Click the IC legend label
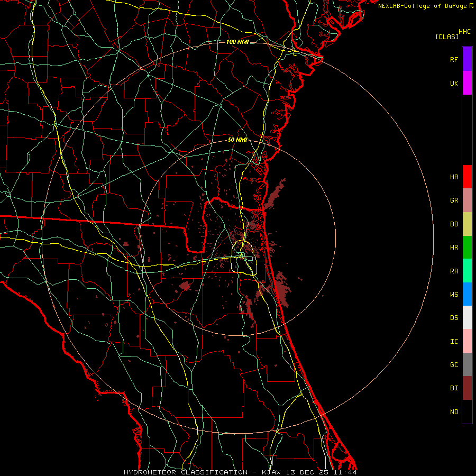This screenshot has height=476, width=476. click(454, 341)
